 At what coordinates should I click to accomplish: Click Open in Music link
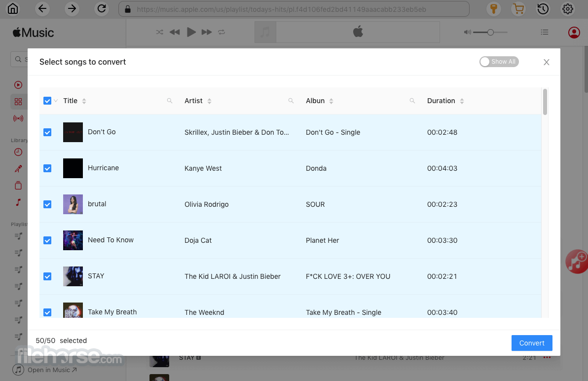52,370
